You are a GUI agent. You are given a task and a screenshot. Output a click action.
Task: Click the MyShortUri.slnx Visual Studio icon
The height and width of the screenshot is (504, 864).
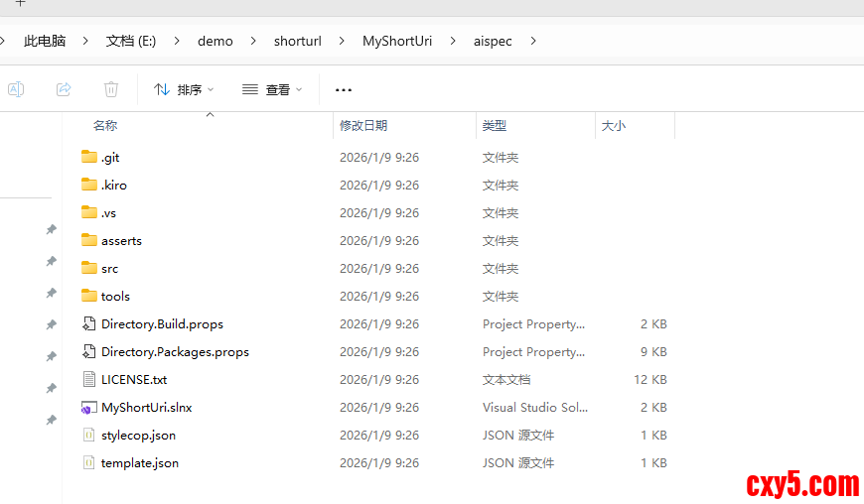tap(89, 408)
